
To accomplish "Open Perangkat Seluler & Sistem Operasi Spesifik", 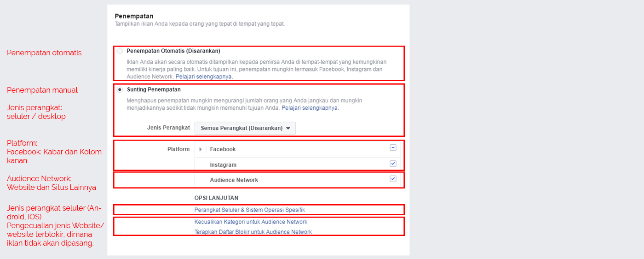I will click(250, 210).
